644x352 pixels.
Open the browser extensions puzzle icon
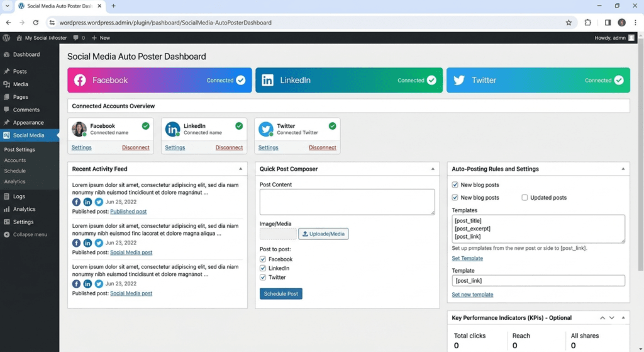588,23
